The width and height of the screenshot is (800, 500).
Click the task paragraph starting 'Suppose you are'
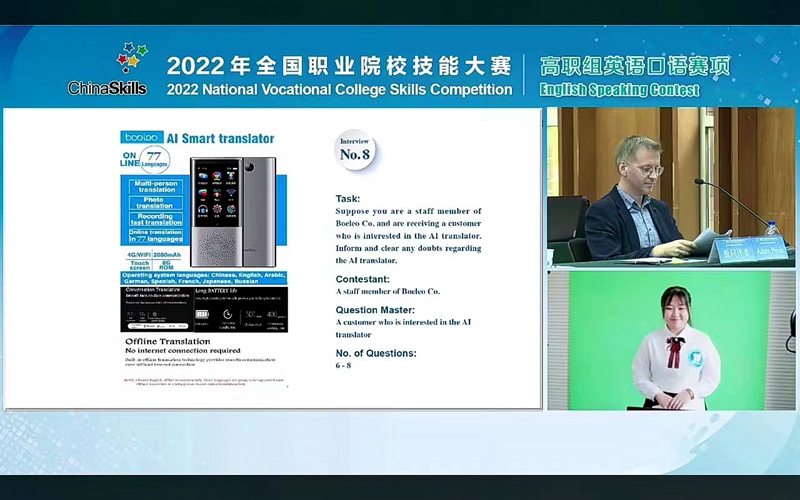click(x=408, y=236)
